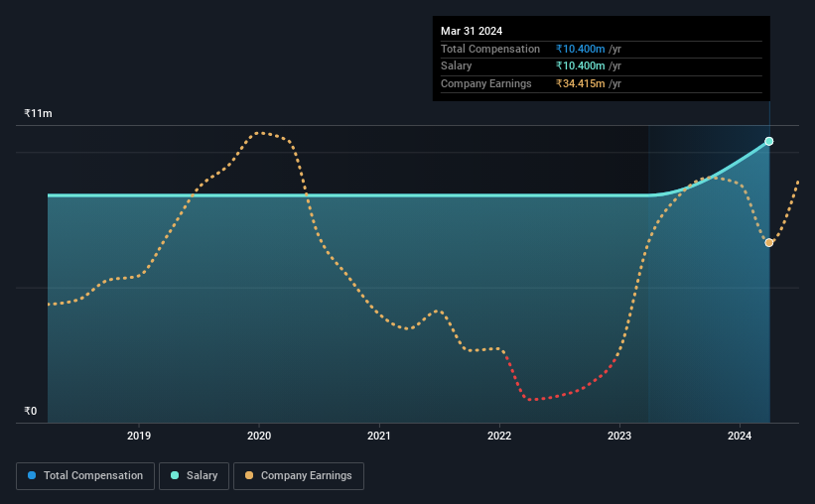Click the 2022 x-axis label

pos(499,436)
